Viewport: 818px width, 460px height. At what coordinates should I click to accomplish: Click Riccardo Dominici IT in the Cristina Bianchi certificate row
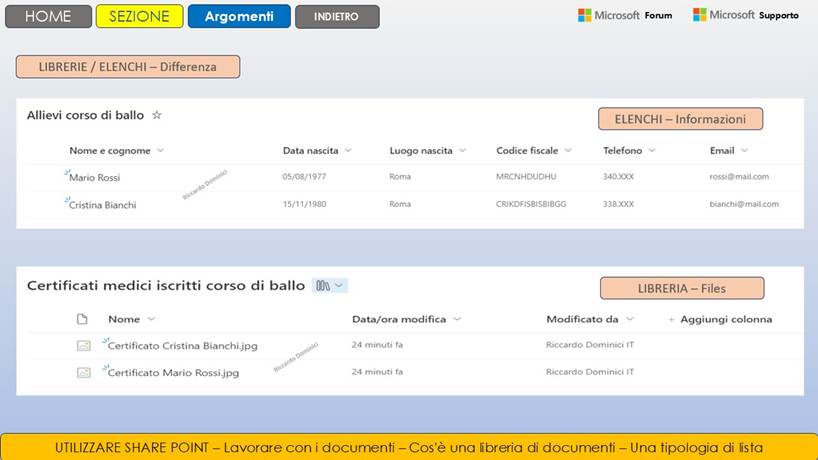[590, 344]
